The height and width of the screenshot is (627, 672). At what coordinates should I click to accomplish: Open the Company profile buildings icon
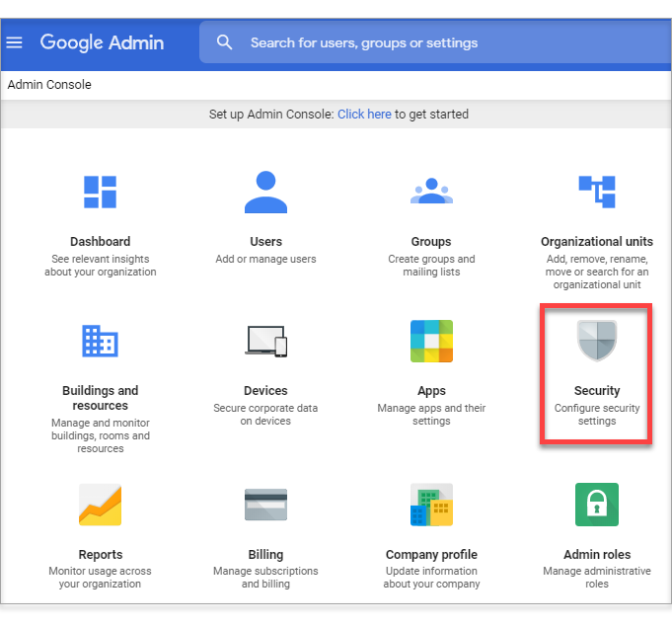click(x=431, y=505)
